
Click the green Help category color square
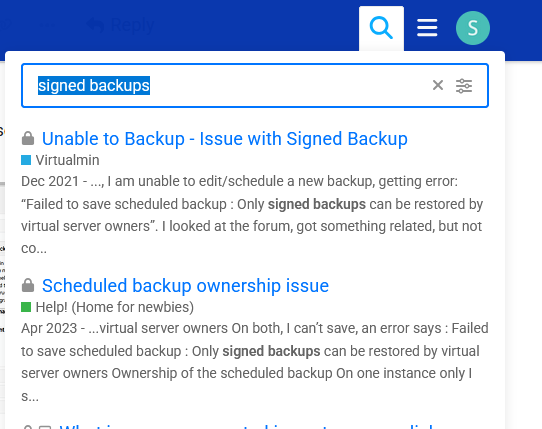click(x=26, y=307)
